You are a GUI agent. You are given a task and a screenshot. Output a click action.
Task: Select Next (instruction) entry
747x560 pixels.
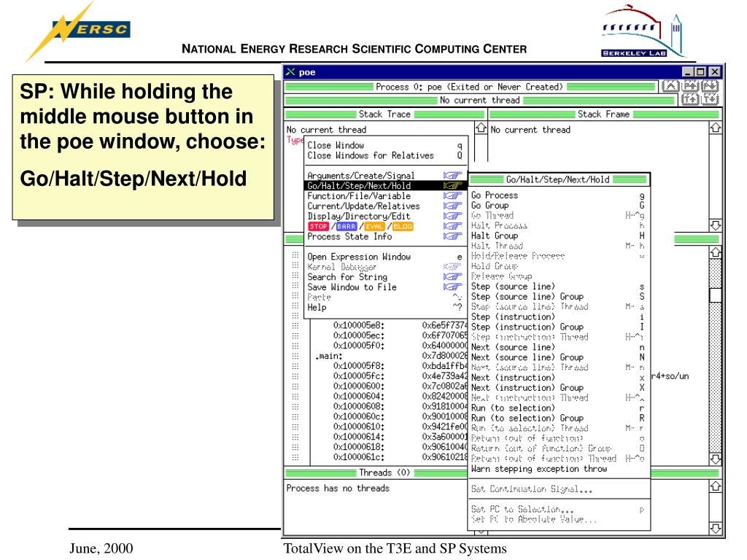coord(558,378)
